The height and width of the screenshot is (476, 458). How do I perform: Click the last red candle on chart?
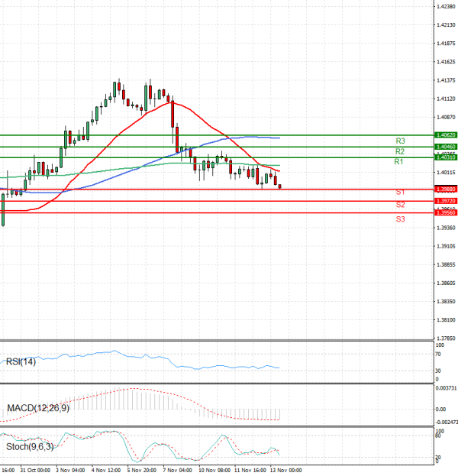coord(280,186)
